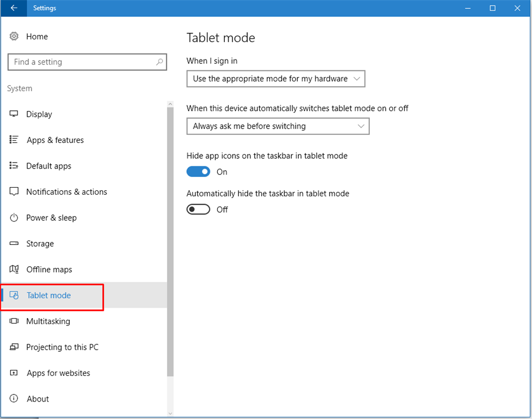Image resolution: width=532 pixels, height=419 pixels.
Task: Click the Tablet mode touch icon
Action: click(x=14, y=295)
